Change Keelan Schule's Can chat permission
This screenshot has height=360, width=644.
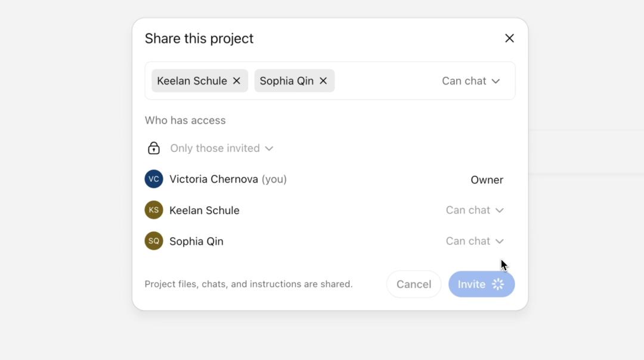475,210
